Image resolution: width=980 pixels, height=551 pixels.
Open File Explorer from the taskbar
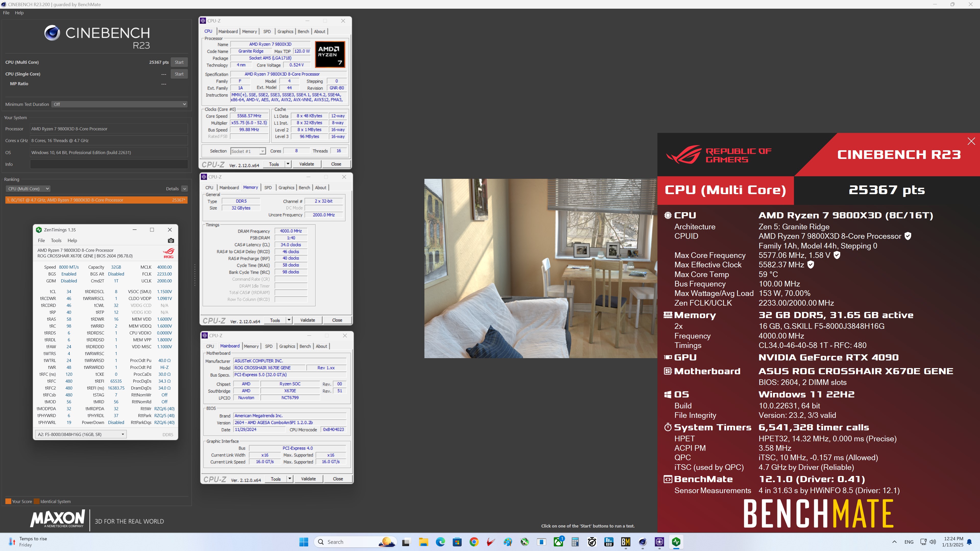(423, 542)
